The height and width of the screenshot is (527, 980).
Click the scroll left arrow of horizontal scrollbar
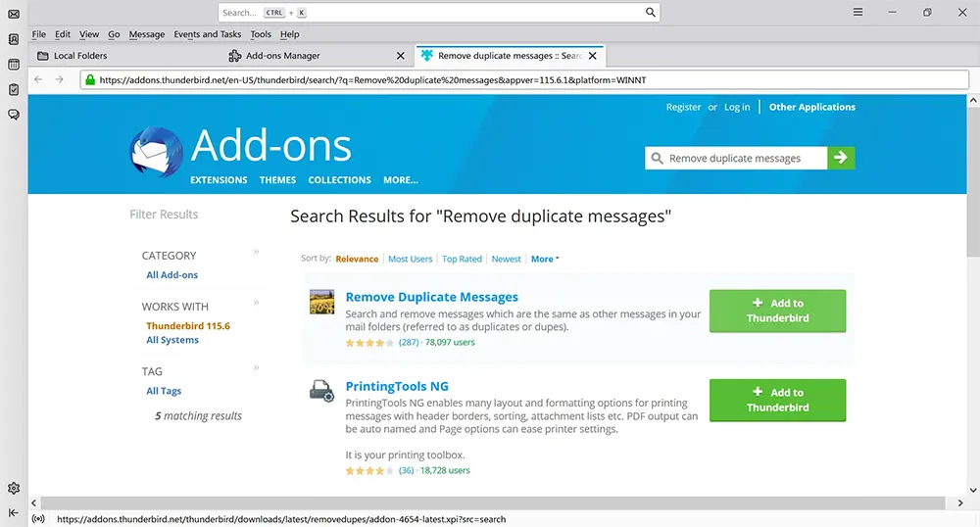click(33, 503)
